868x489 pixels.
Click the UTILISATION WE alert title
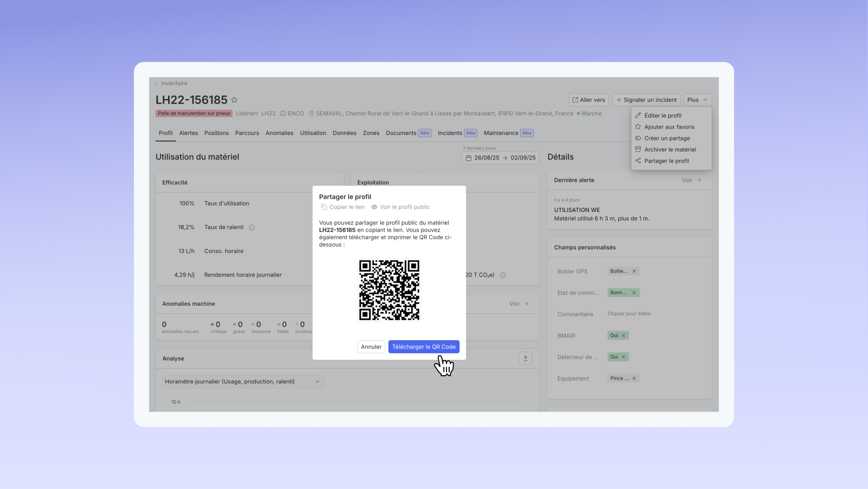577,210
